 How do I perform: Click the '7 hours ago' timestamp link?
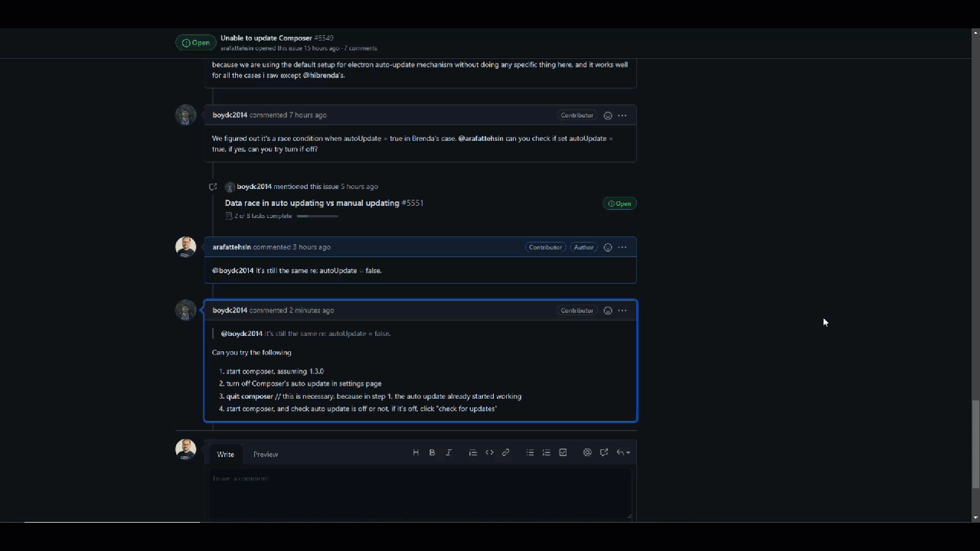(x=308, y=116)
